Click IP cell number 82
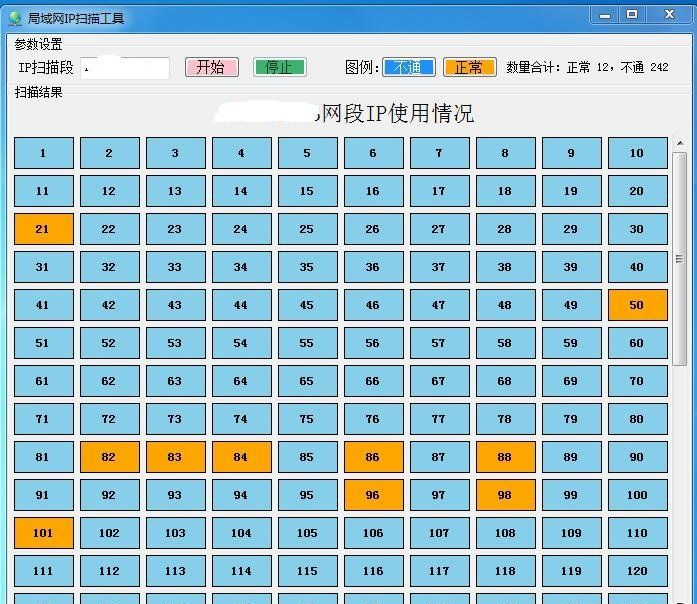This screenshot has height=604, width=697. 109,457
